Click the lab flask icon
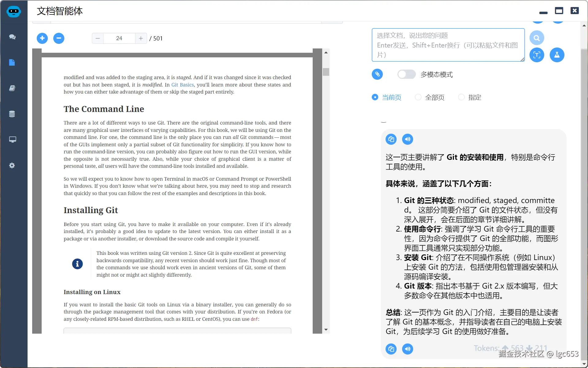Screen dimensions: 588x368 tap(557, 55)
